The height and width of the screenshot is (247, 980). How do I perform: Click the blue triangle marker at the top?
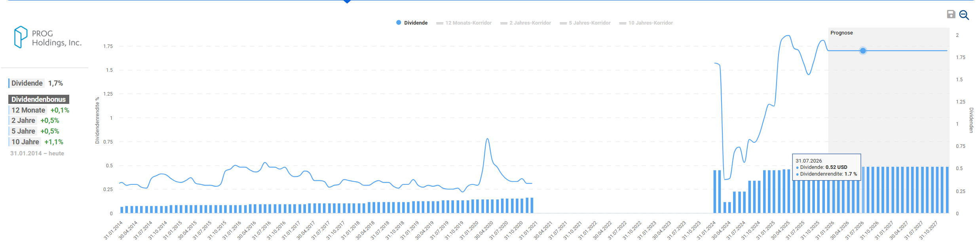347,2
